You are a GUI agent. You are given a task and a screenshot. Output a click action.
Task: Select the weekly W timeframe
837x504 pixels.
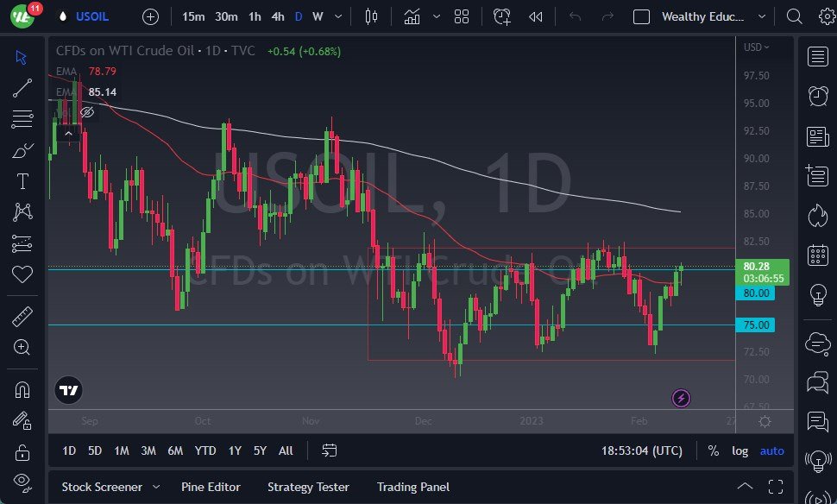coord(318,16)
